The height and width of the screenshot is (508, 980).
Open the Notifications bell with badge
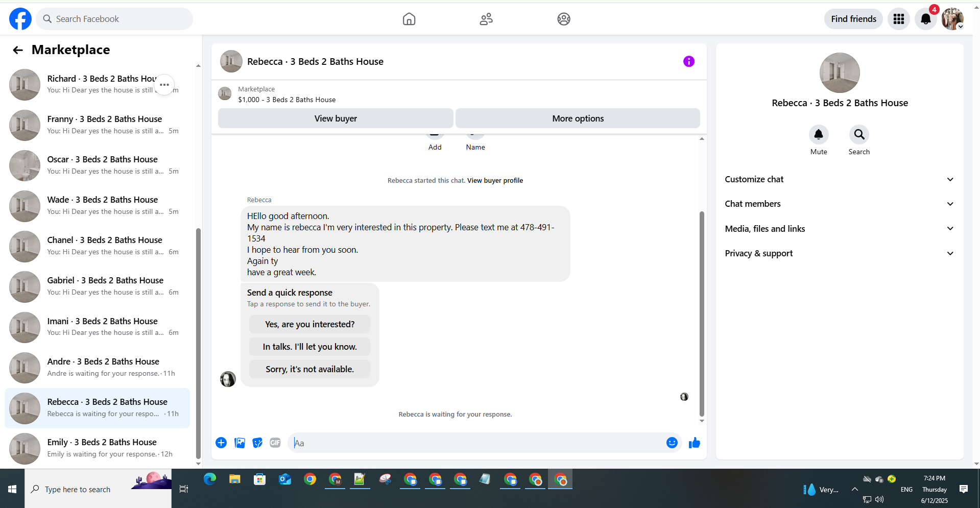(926, 19)
